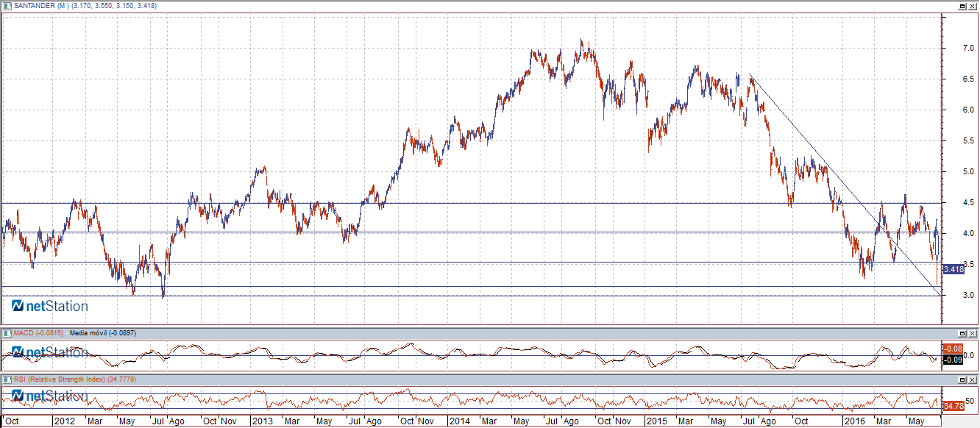
Task: Click the 2014 date axis label
Action: coord(459,422)
